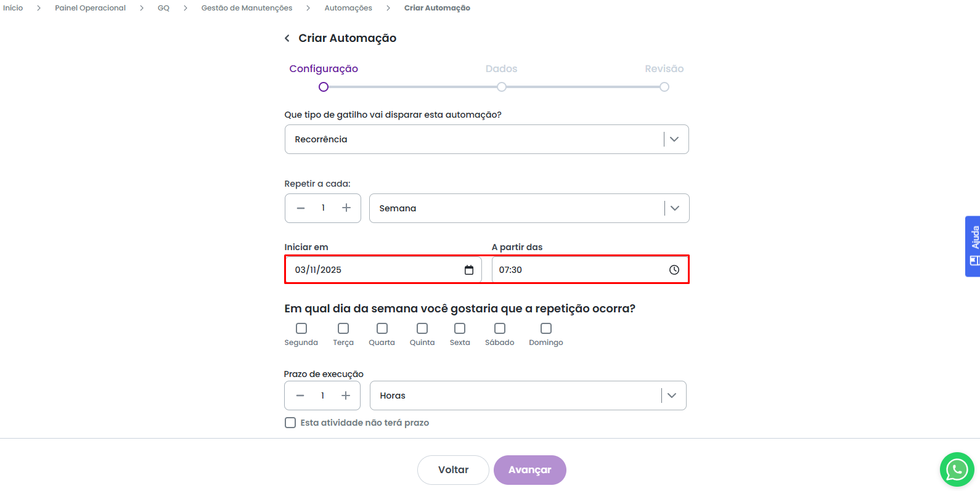
Task: Open WhatsApp chat support button
Action: 957,469
